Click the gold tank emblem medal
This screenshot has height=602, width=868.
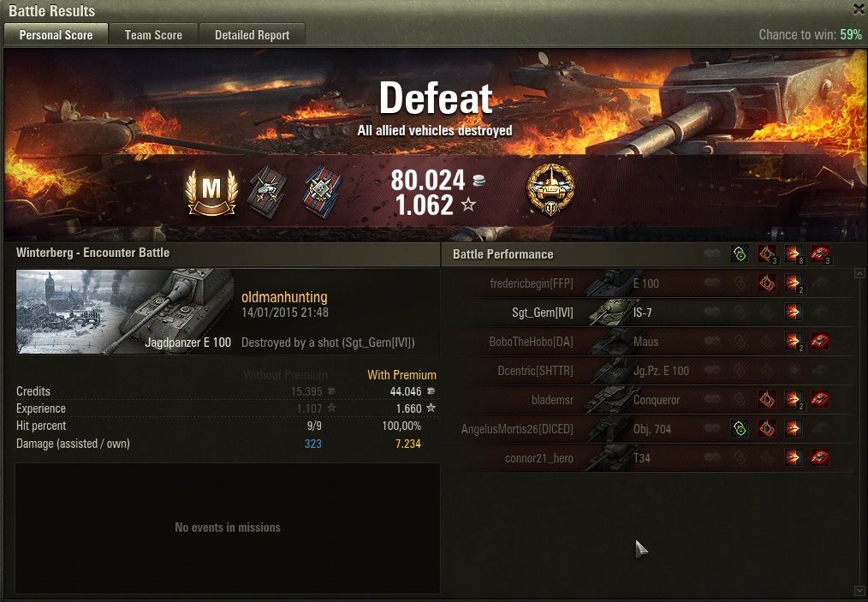550,188
